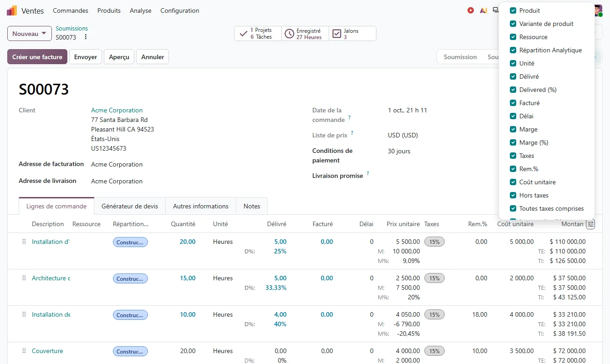Open the Jalons 3 stat button
The image size is (610, 364).
click(353, 34)
